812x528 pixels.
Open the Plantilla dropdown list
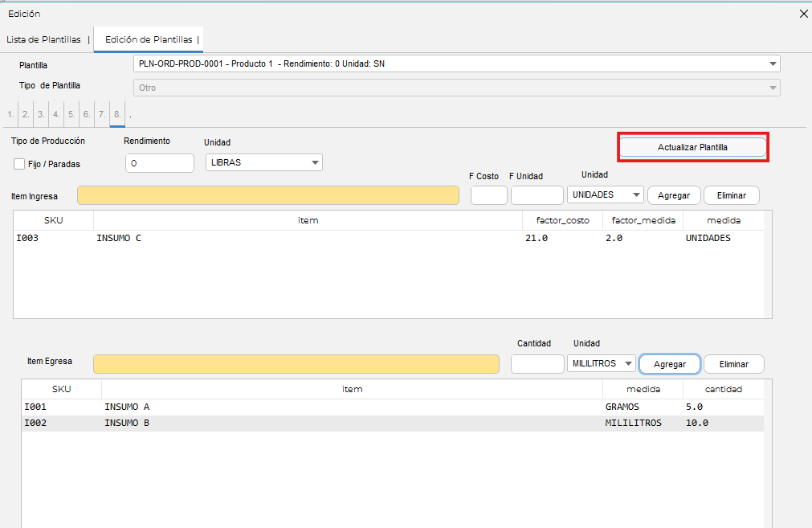coord(456,64)
